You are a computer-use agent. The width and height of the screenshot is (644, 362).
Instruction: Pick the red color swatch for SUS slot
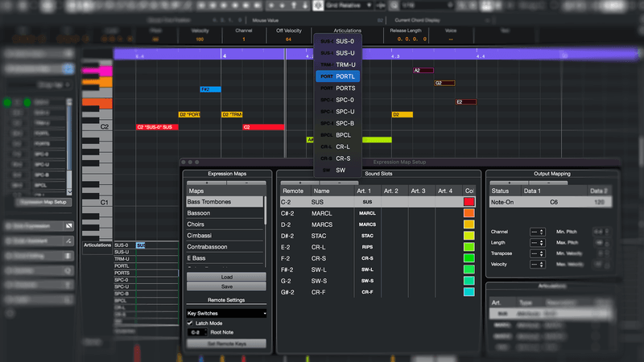click(469, 202)
